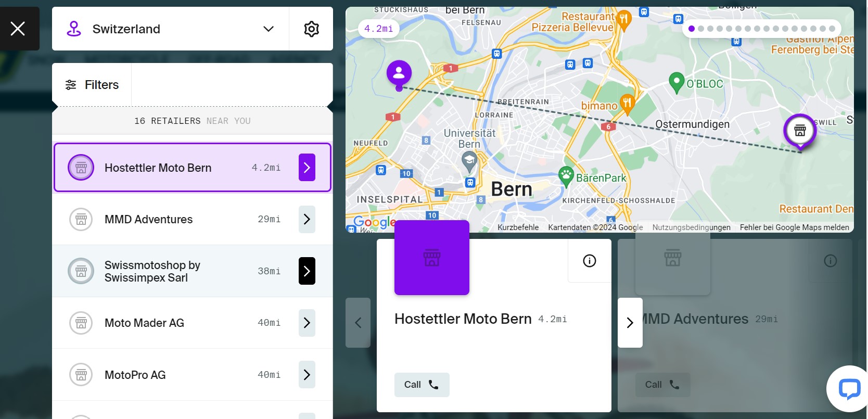Open Swissmotoshop by Swissimpex Sarl black arrow
868x419 pixels.
click(x=307, y=271)
